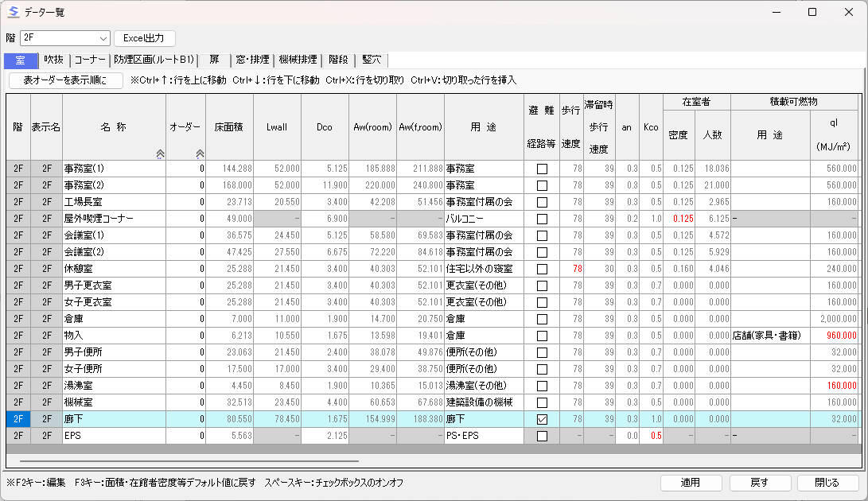868x501 pixels.
Task: Select the 女子更衣室 name cell
Action: pyautogui.click(x=114, y=301)
